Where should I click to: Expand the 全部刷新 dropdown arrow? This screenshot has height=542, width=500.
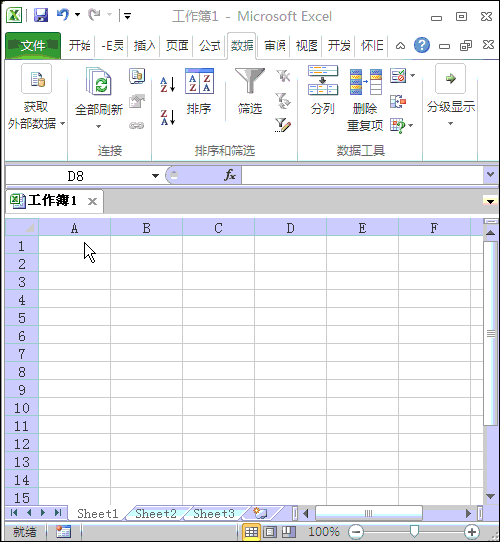[x=99, y=126]
